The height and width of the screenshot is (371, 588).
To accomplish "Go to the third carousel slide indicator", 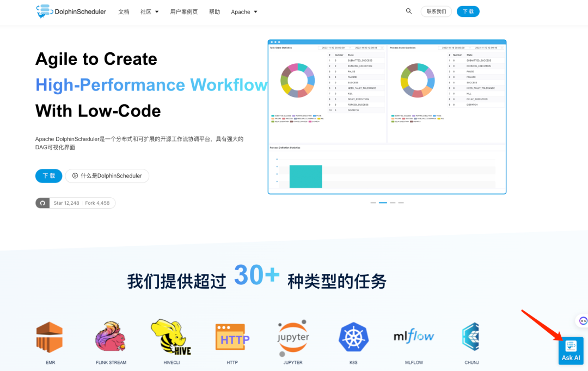I will click(393, 203).
